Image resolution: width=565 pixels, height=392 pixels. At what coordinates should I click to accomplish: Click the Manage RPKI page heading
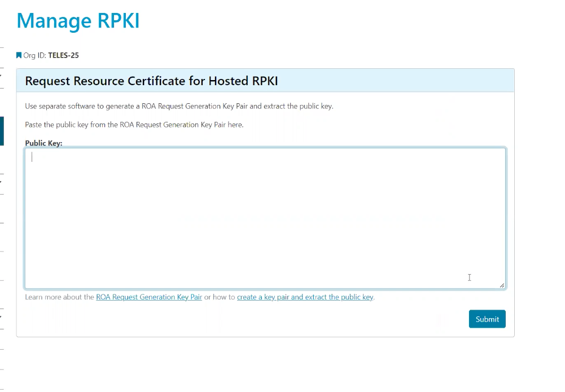click(78, 20)
